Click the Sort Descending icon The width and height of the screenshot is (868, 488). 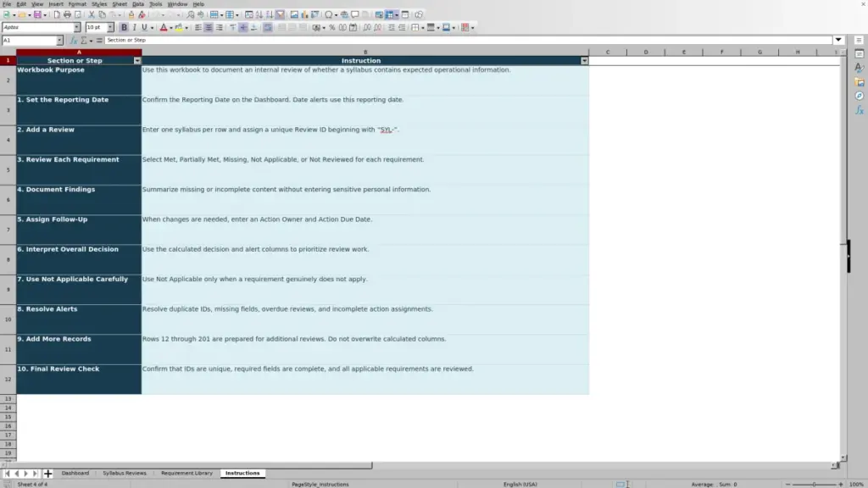click(x=270, y=14)
